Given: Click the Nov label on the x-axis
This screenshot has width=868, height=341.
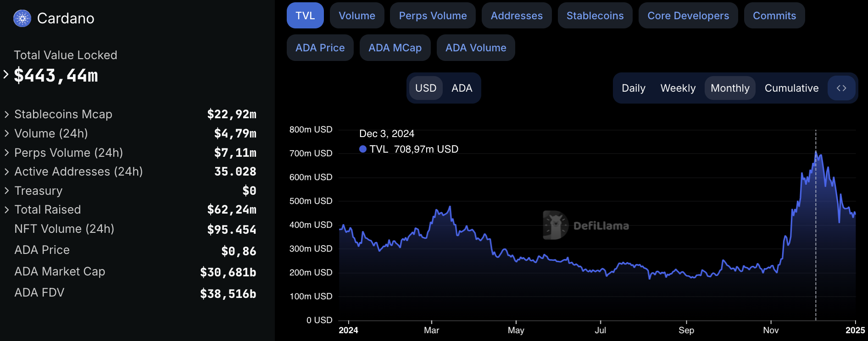Looking at the screenshot, I should tap(771, 330).
